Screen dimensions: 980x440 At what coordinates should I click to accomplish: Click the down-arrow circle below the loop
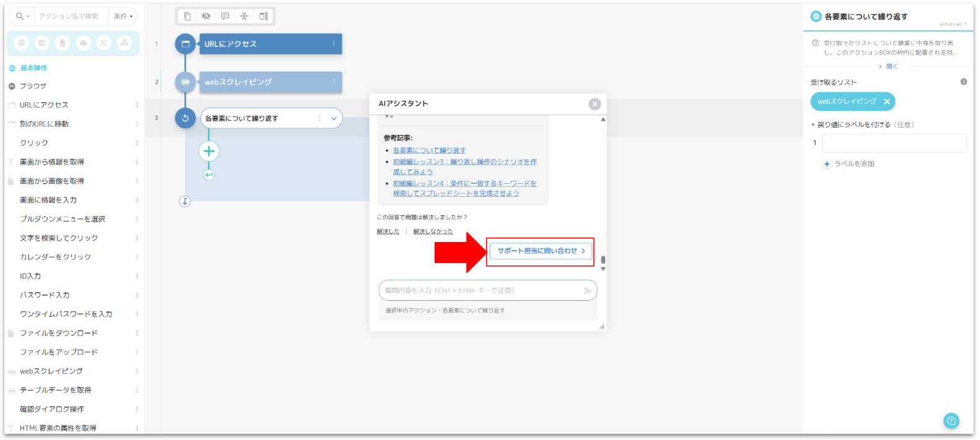(x=185, y=201)
